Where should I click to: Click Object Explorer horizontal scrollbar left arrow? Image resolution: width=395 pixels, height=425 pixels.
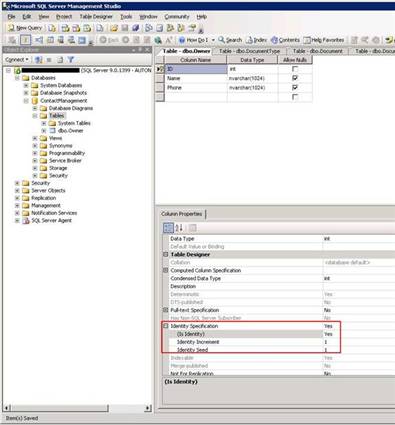7,408
